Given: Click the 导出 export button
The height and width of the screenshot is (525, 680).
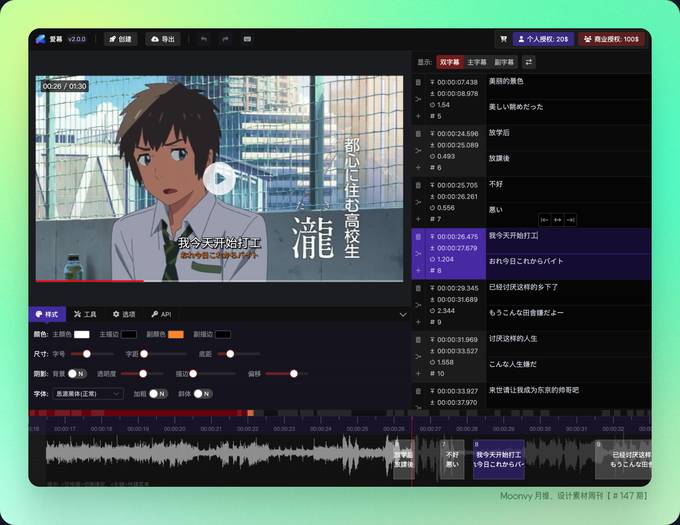Looking at the screenshot, I should click(163, 39).
